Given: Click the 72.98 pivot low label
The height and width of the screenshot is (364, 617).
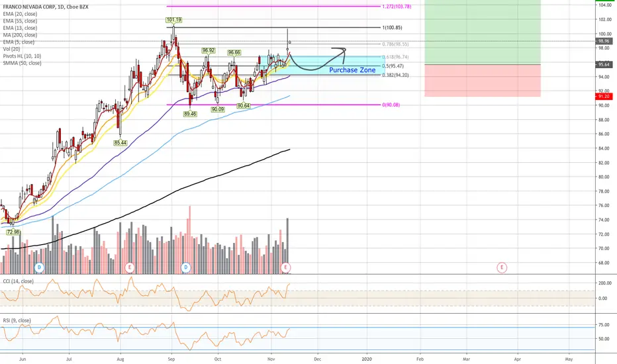Looking at the screenshot, I should click(x=13, y=232).
